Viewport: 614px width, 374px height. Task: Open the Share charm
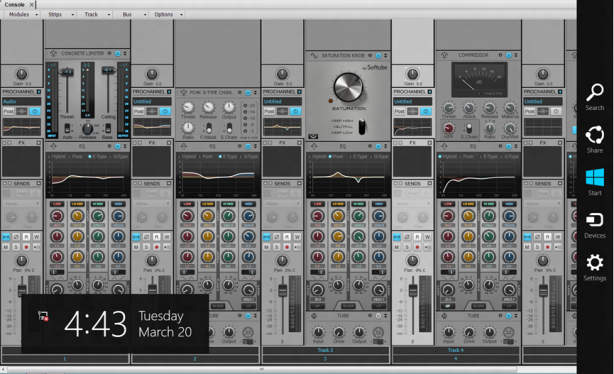click(x=594, y=139)
